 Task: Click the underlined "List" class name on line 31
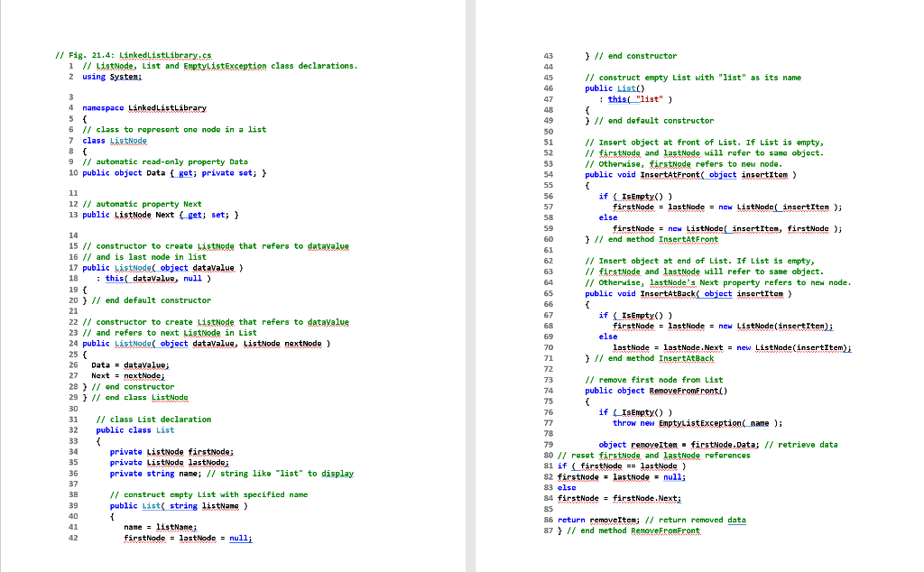(x=165, y=429)
